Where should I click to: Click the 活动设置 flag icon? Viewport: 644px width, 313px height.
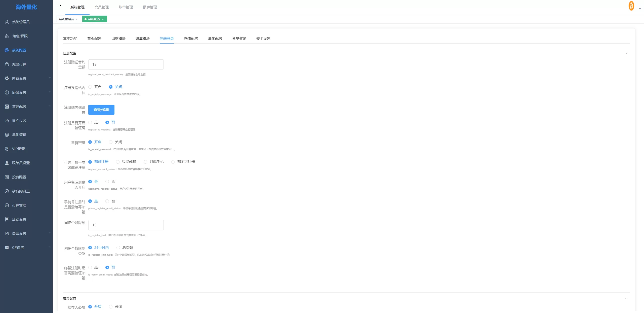point(7,219)
